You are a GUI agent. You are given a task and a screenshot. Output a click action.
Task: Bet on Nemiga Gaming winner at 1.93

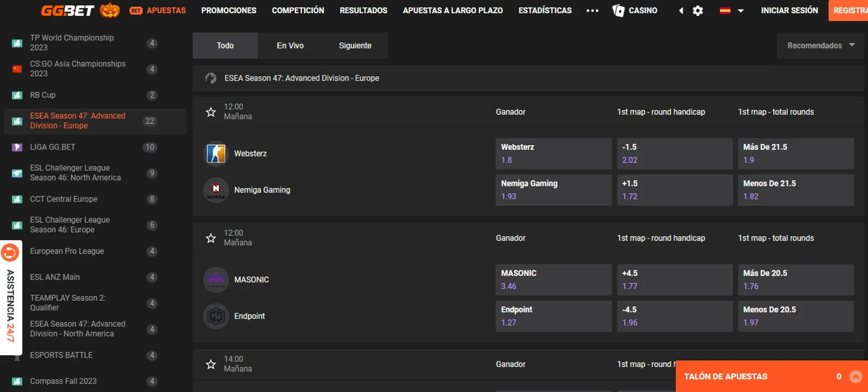[x=553, y=190]
